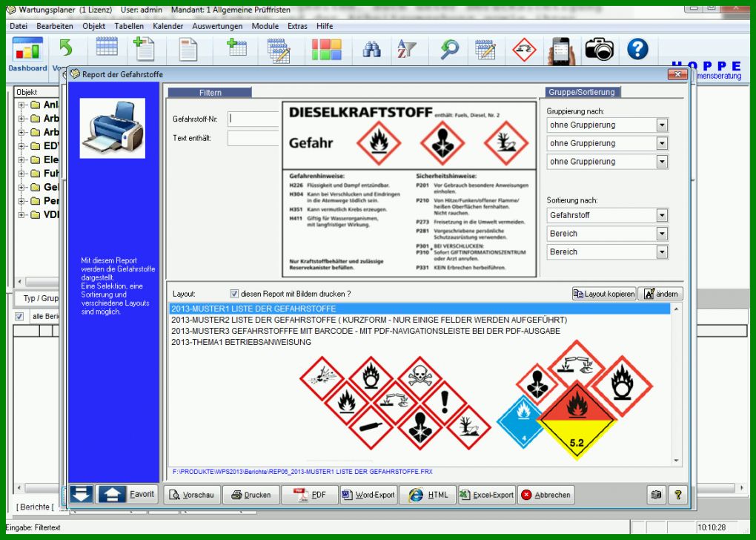
Task: Open the Datei menu
Action: pyautogui.click(x=19, y=26)
